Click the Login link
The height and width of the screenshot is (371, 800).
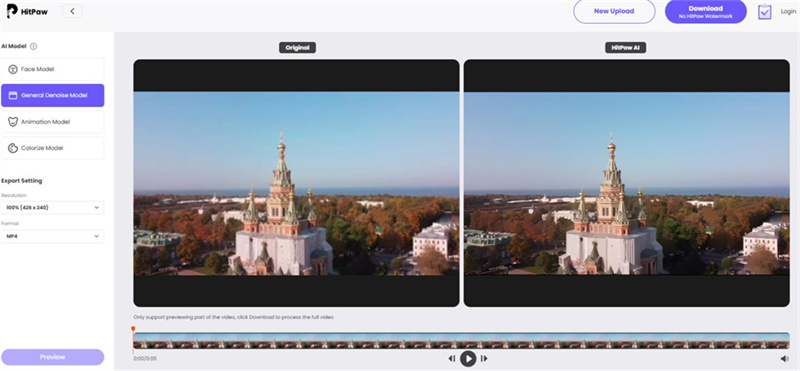click(788, 11)
